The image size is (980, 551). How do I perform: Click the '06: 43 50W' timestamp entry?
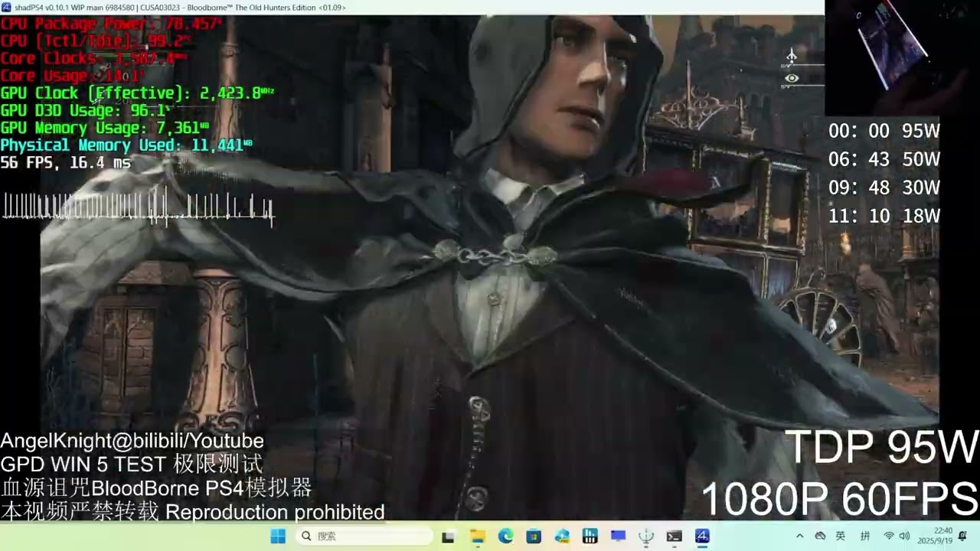[x=884, y=159]
